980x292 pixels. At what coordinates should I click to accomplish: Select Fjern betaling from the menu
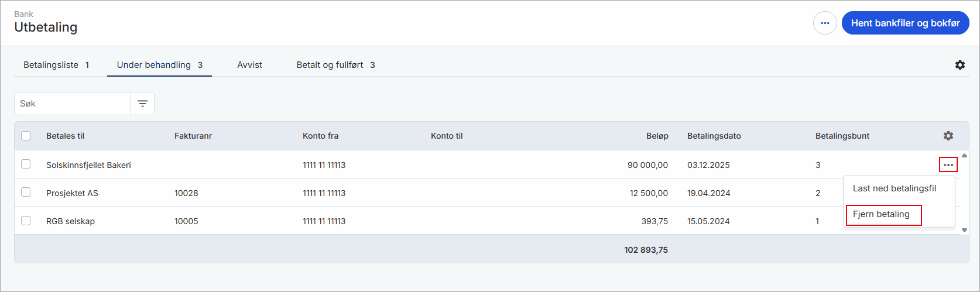tap(882, 215)
